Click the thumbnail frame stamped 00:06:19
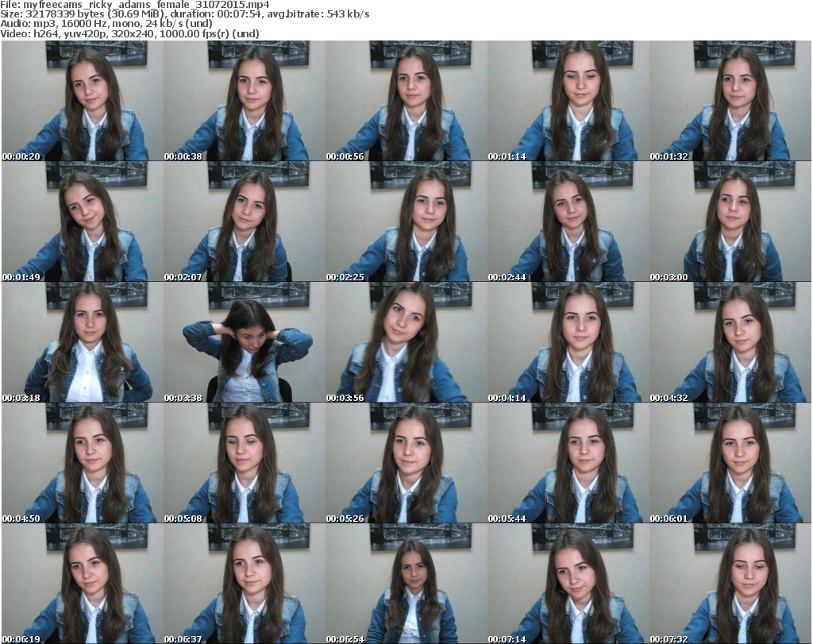Screen dimensions: 813x644 click(83, 584)
